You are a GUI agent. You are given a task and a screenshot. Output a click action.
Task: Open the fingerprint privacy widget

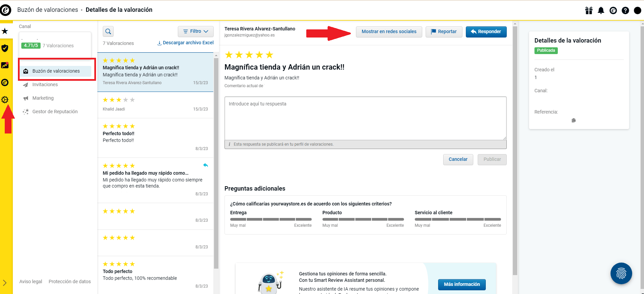[x=621, y=273]
